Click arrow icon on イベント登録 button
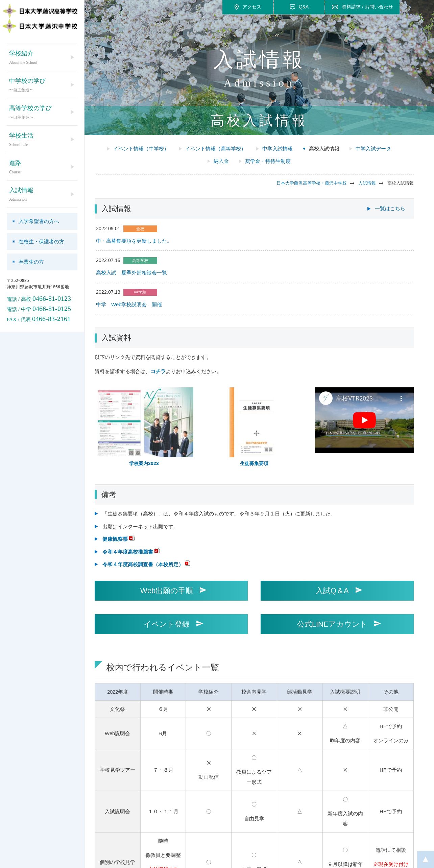 tap(199, 623)
